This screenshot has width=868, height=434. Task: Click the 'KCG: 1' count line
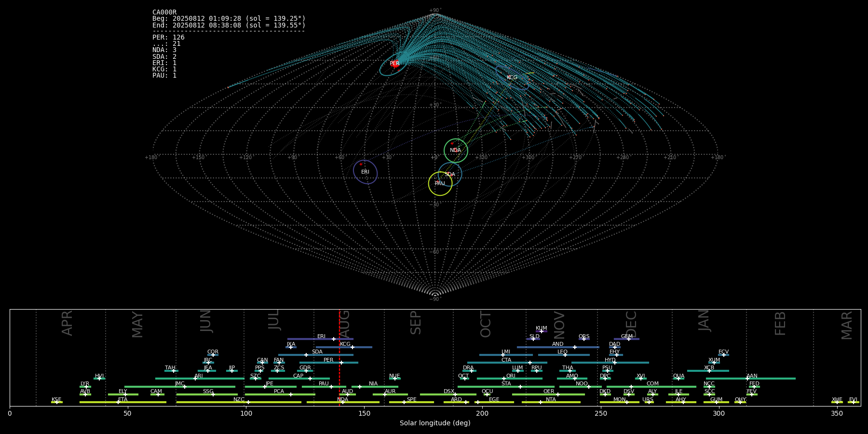click(164, 69)
